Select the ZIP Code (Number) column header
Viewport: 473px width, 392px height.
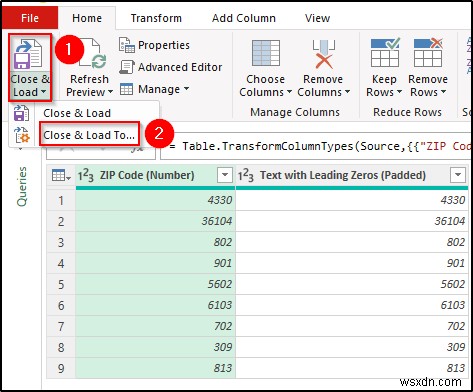(147, 175)
